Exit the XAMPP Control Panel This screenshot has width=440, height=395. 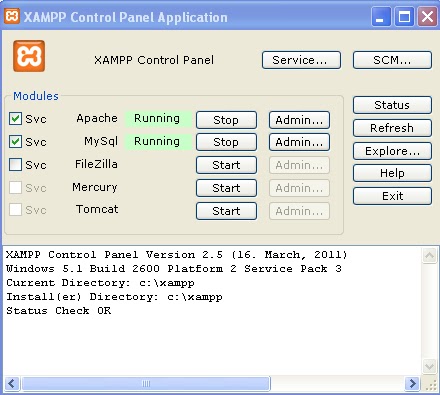pyautogui.click(x=392, y=196)
